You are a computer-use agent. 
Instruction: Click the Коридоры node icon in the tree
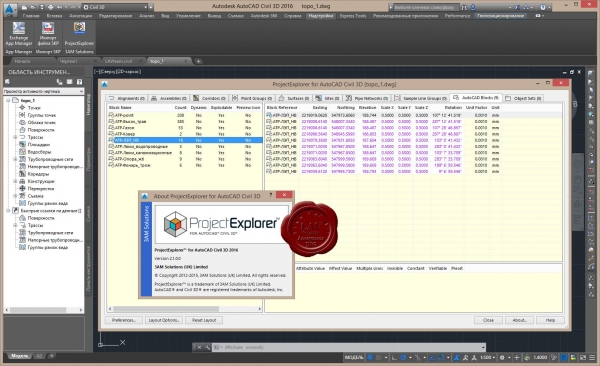[x=22, y=174]
